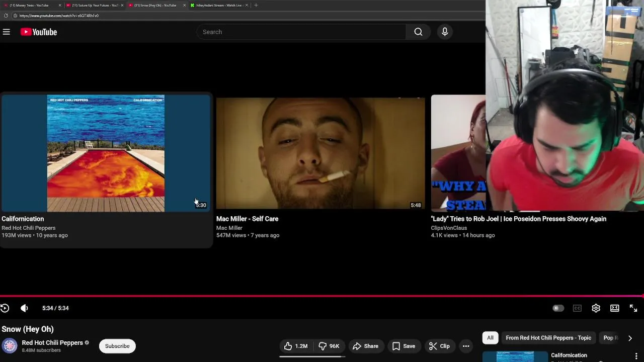Screen dimensions: 644x362
Task: Click the Snow (Hey Oh) video title
Action: [x=28, y=329]
